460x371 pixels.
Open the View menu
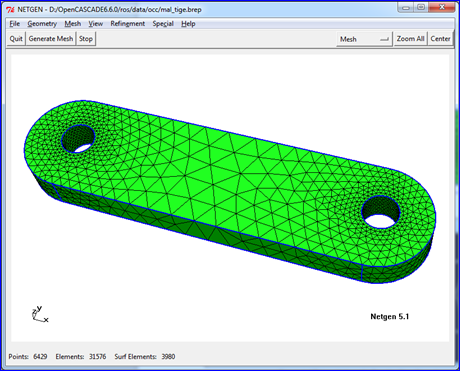pos(95,24)
